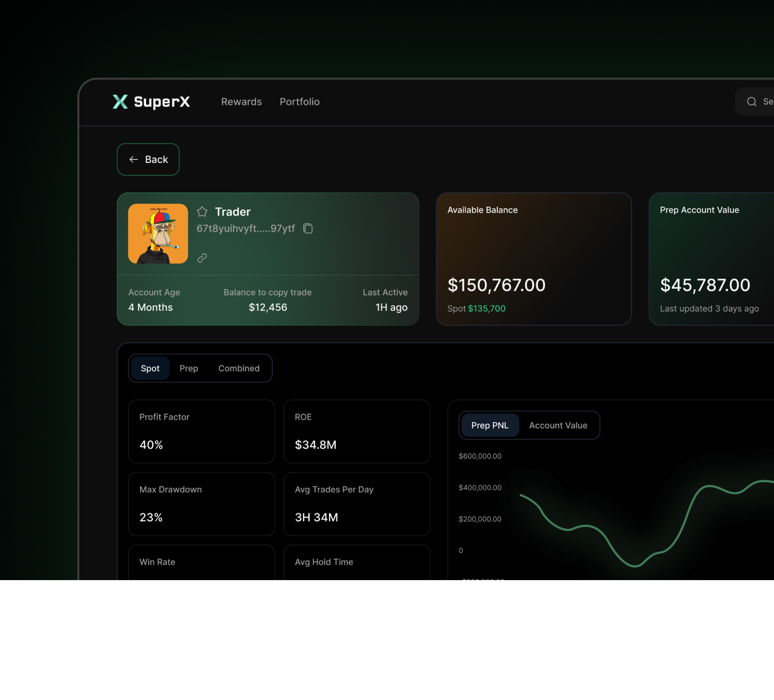This screenshot has width=774, height=700.
Task: Click the Prep Account Value card
Action: [x=711, y=260]
